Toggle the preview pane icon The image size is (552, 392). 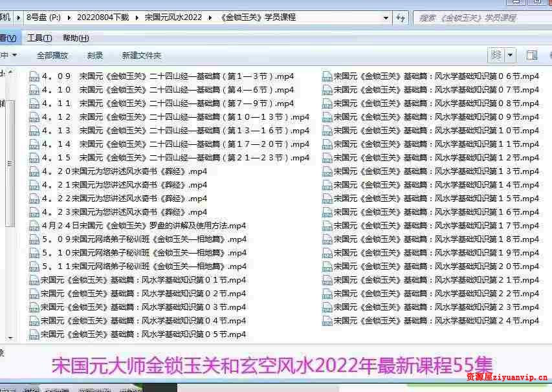pos(532,55)
